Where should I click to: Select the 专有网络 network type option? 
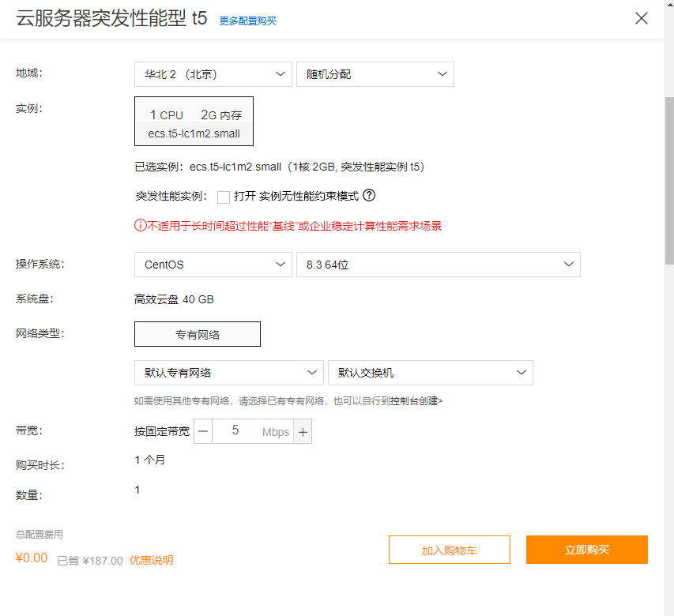point(197,333)
